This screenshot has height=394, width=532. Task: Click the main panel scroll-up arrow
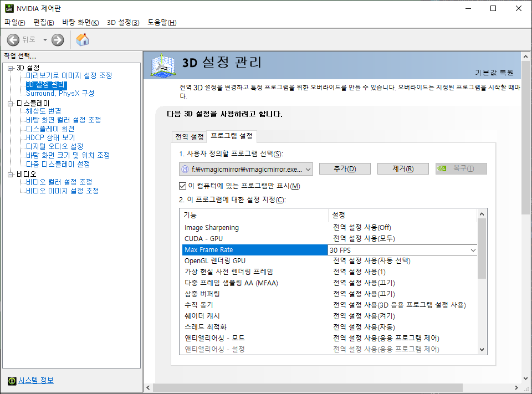click(525, 57)
